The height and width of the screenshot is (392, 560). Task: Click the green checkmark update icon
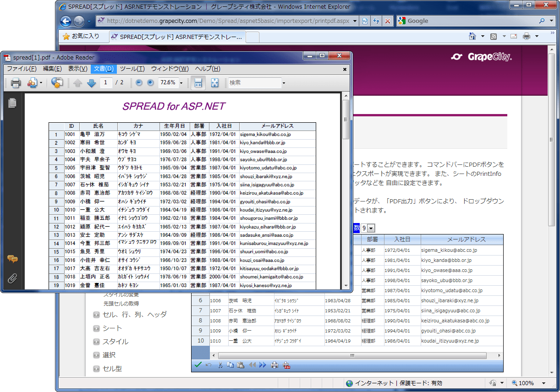click(x=198, y=365)
